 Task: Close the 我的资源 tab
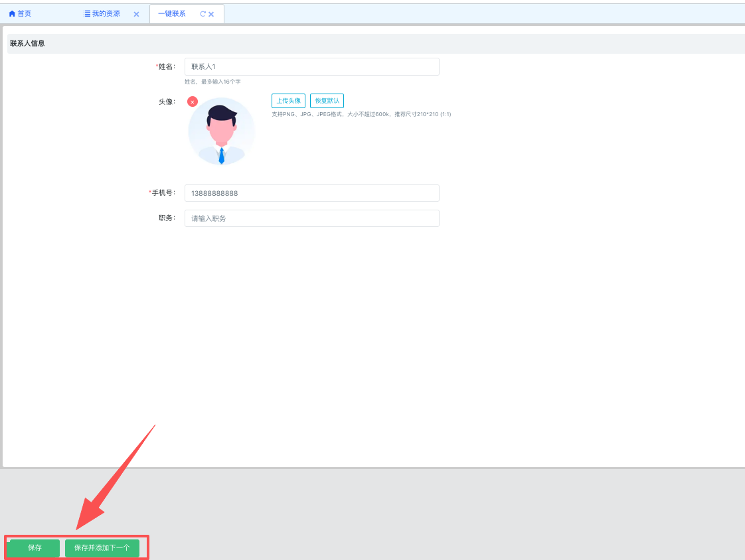[x=136, y=14]
